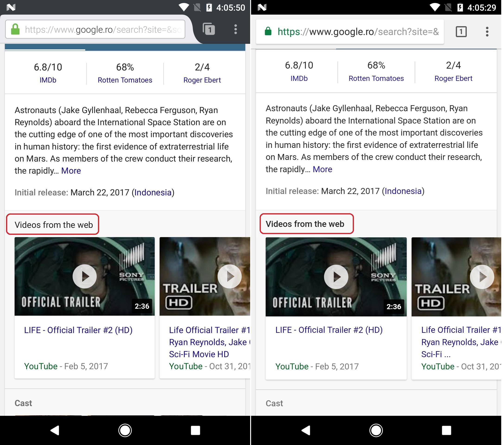Open LIFE Official Trailer #2 link, right phone
This screenshot has width=504, height=445.
coord(329,330)
